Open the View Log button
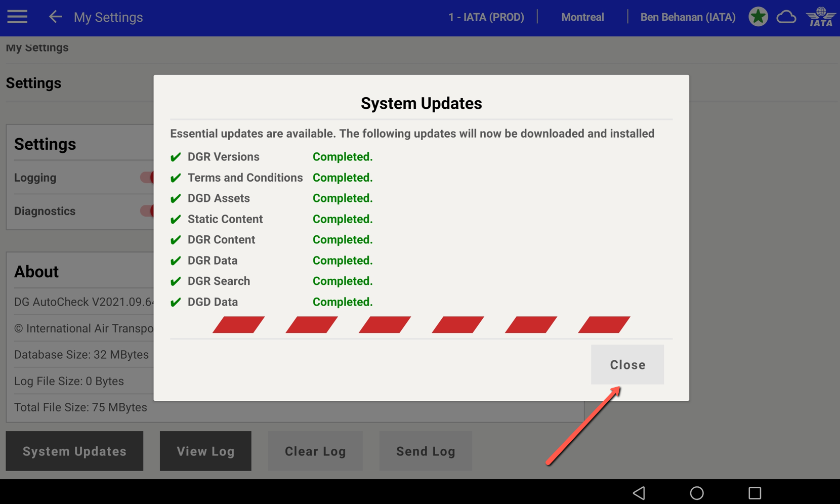The width and height of the screenshot is (840, 504). (x=205, y=451)
